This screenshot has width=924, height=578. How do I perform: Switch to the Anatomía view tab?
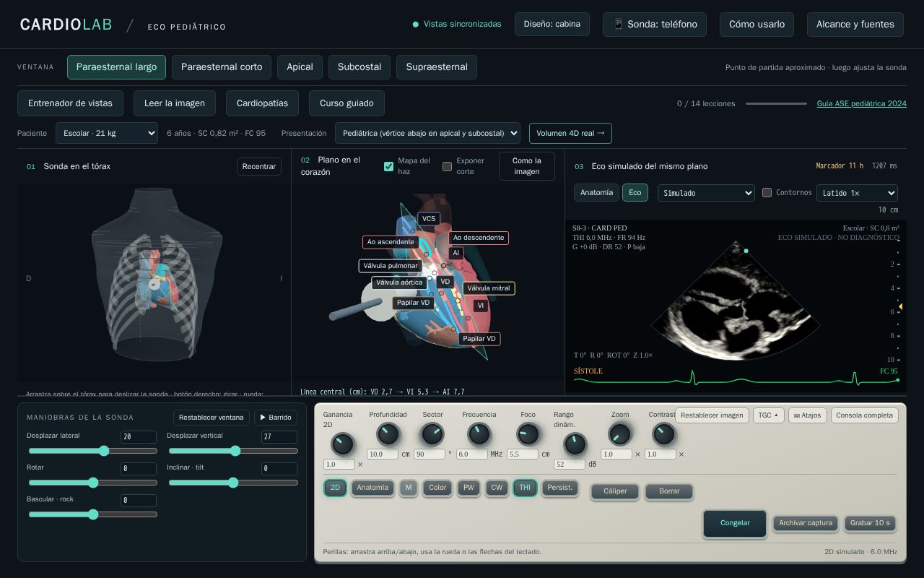(597, 193)
